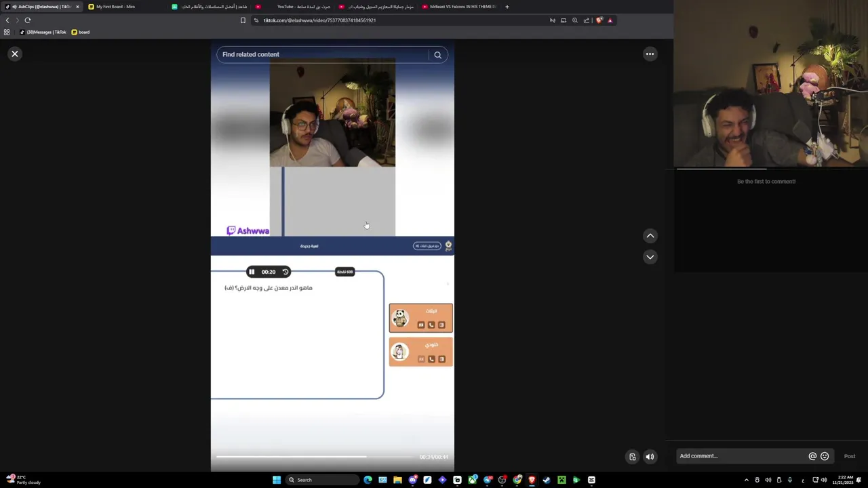This screenshot has height=488, width=868.
Task: Open Steam from the taskbar
Action: pyautogui.click(x=547, y=480)
